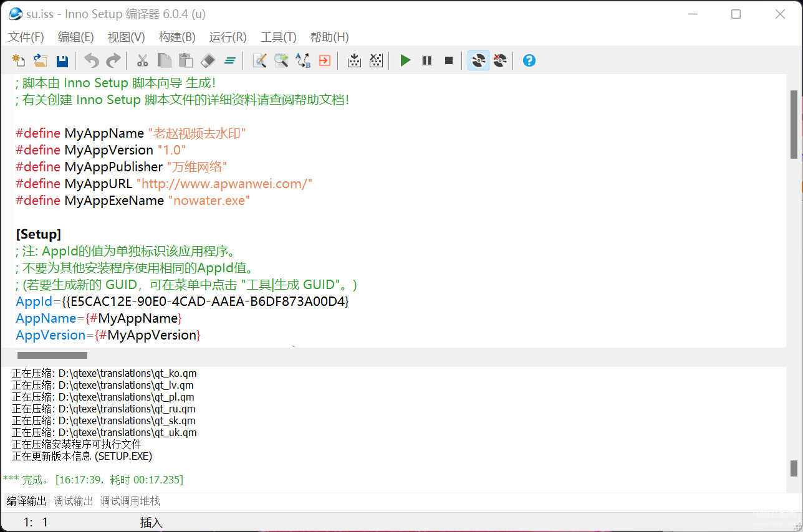This screenshot has width=803, height=532.
Task: Click the editor vertical scrollbar thumb
Action: [794, 124]
